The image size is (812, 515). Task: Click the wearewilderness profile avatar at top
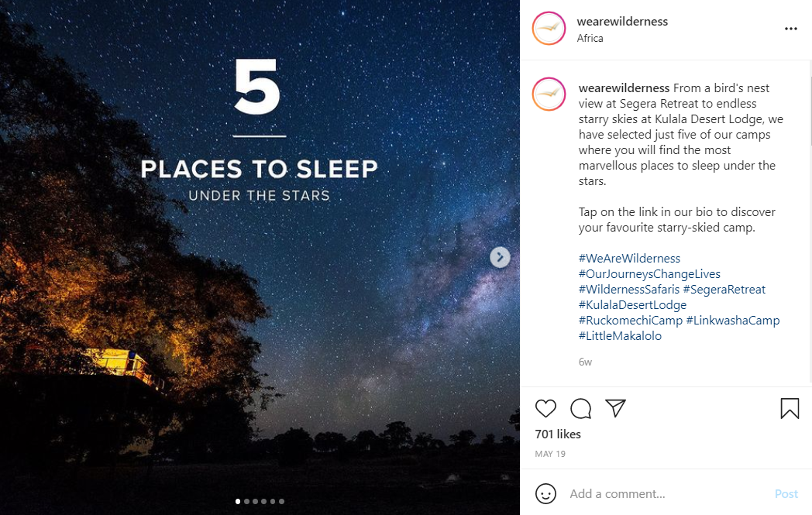549,29
